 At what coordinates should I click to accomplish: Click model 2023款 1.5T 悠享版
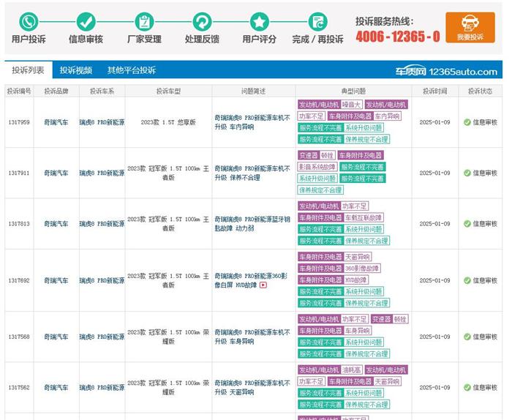(168, 122)
